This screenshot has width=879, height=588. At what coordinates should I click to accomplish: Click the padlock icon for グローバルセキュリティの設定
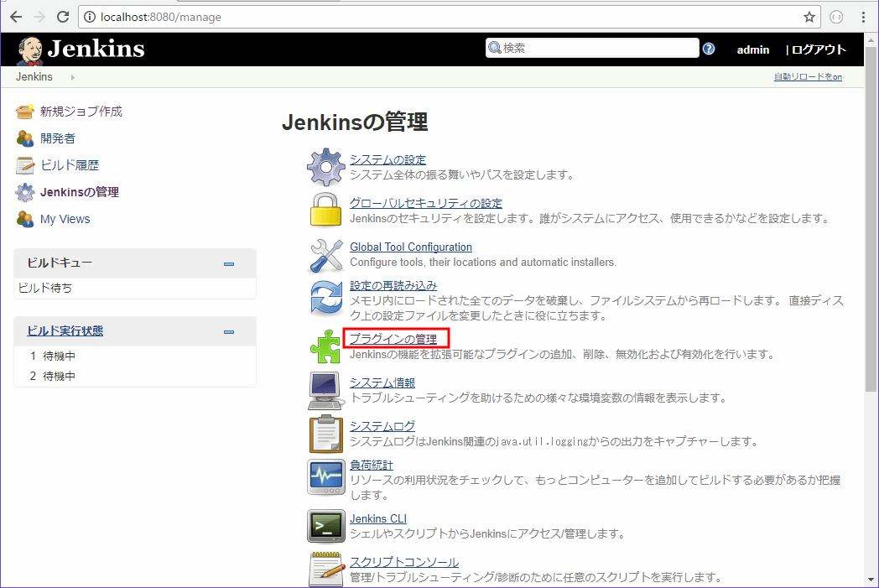pyautogui.click(x=325, y=210)
